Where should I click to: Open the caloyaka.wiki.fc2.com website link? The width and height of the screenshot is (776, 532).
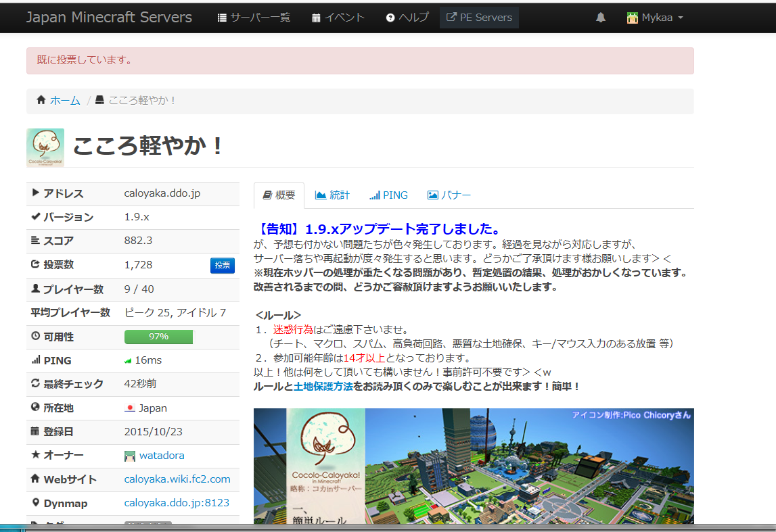[177, 479]
